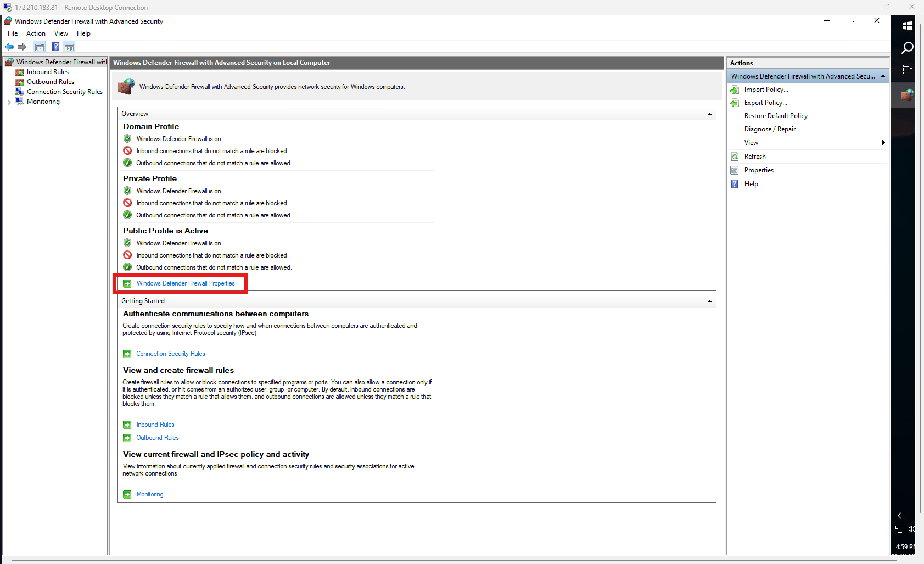
Task: Open the View menu in the menu bar
Action: 61,33
